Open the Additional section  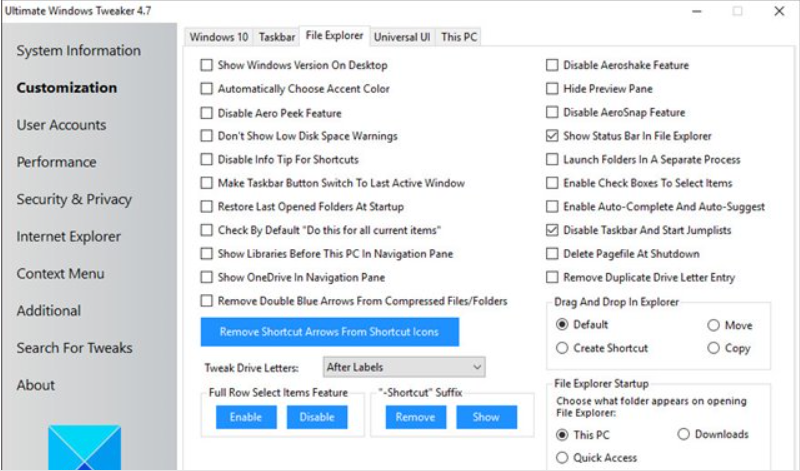tap(49, 311)
